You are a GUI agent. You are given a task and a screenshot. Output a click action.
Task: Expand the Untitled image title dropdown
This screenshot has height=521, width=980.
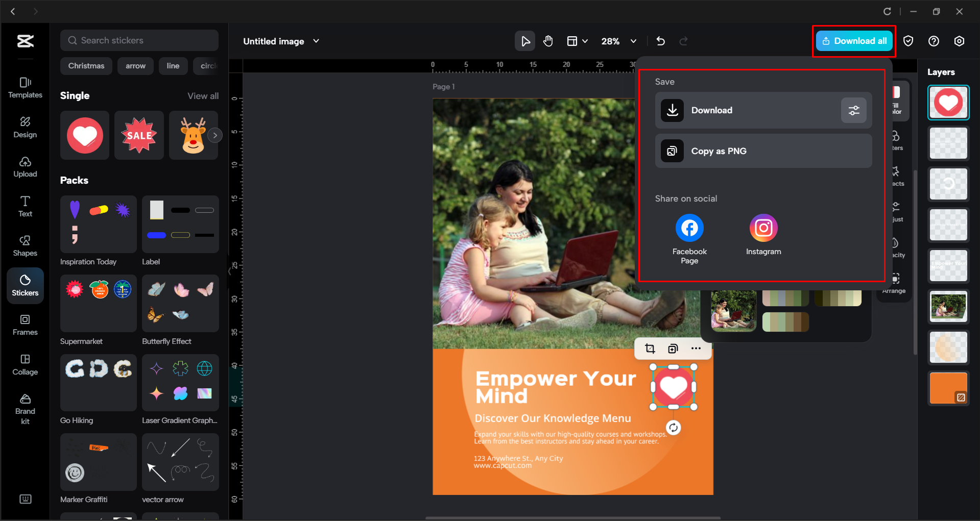pyautogui.click(x=316, y=41)
